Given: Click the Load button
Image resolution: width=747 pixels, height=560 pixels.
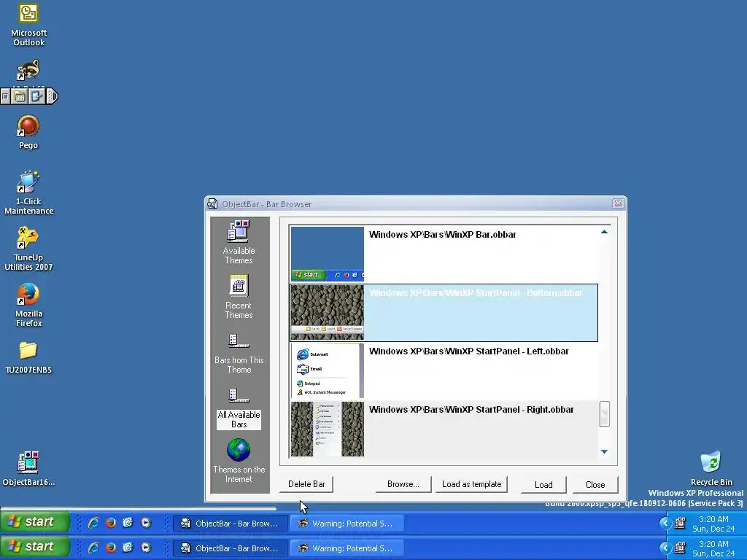Looking at the screenshot, I should [x=543, y=485].
